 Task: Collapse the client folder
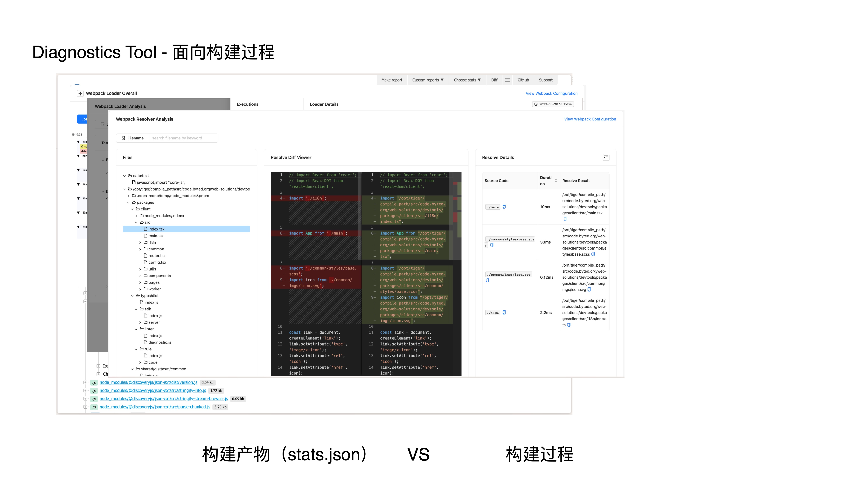(132, 209)
